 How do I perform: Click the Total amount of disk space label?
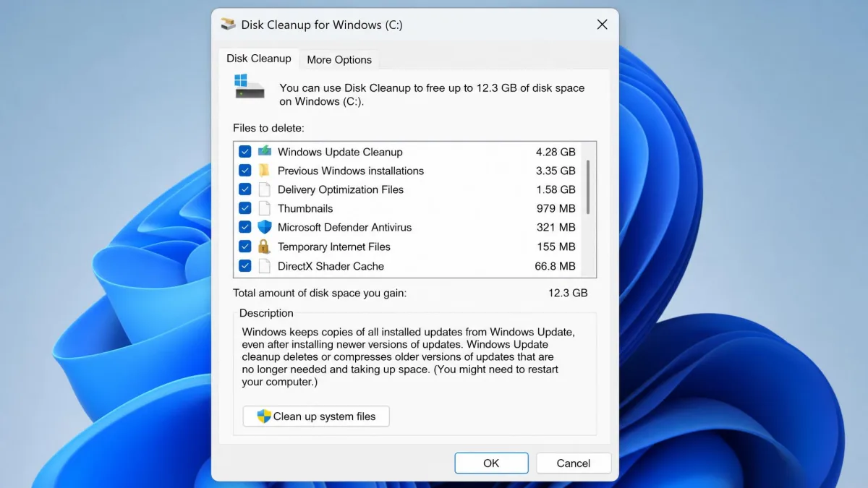[x=320, y=293]
